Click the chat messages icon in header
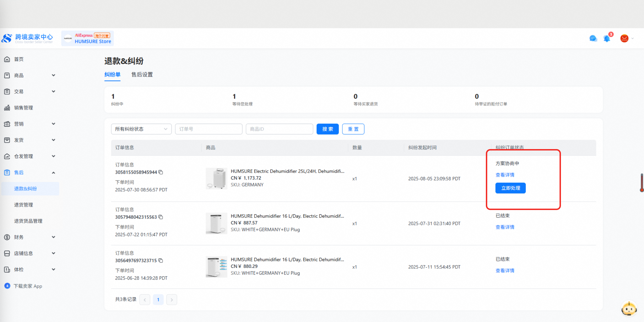This screenshot has width=644, height=322. [x=593, y=38]
